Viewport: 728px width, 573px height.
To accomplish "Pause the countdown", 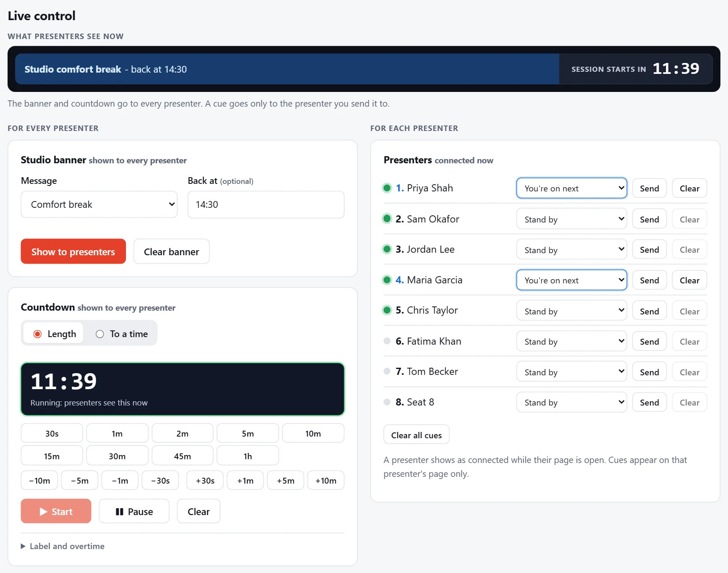I will 134,511.
